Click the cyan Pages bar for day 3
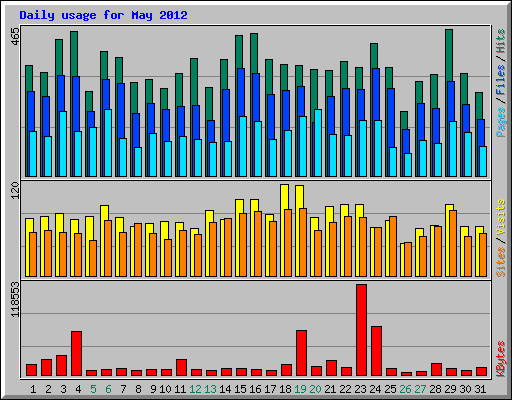 click(x=63, y=144)
